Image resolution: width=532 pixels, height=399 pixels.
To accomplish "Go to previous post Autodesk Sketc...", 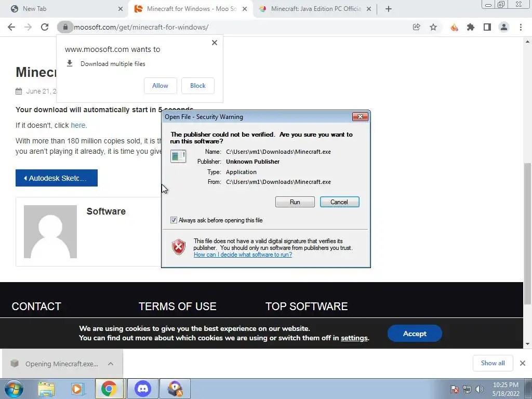I will click(57, 178).
